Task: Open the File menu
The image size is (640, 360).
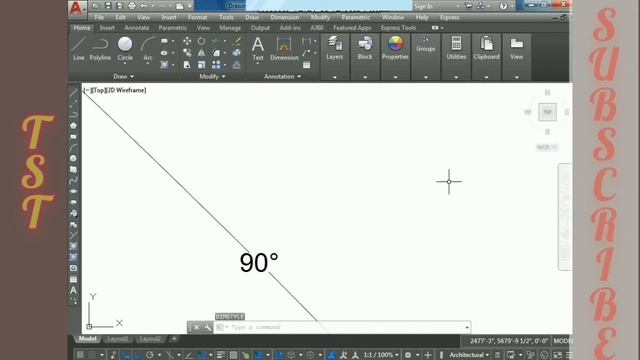Action: coord(99,18)
